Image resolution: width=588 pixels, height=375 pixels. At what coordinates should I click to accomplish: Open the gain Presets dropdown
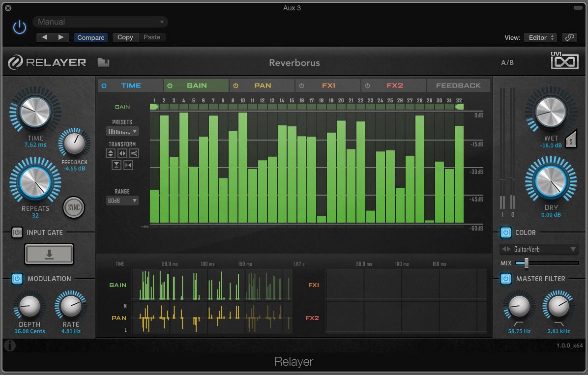pyautogui.click(x=122, y=132)
